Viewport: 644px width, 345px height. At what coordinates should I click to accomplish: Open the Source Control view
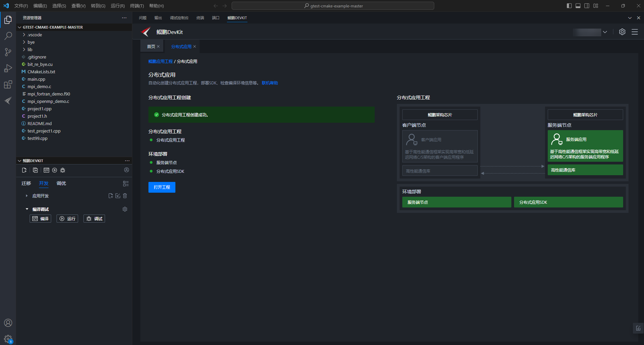click(8, 52)
